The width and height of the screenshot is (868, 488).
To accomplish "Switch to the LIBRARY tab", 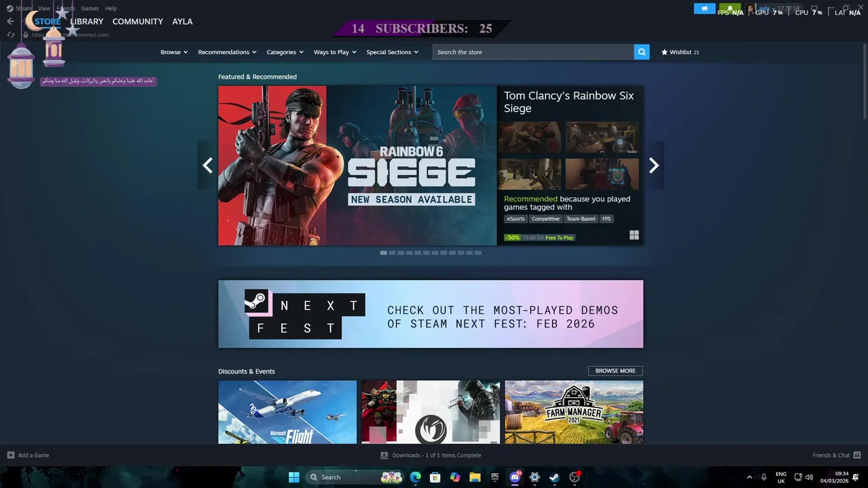I will [x=87, y=22].
